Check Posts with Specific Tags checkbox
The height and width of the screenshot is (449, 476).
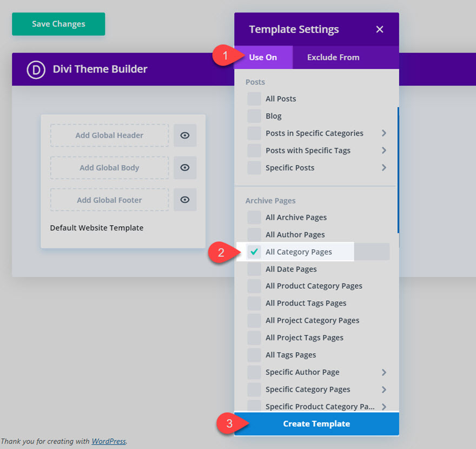[x=254, y=150]
